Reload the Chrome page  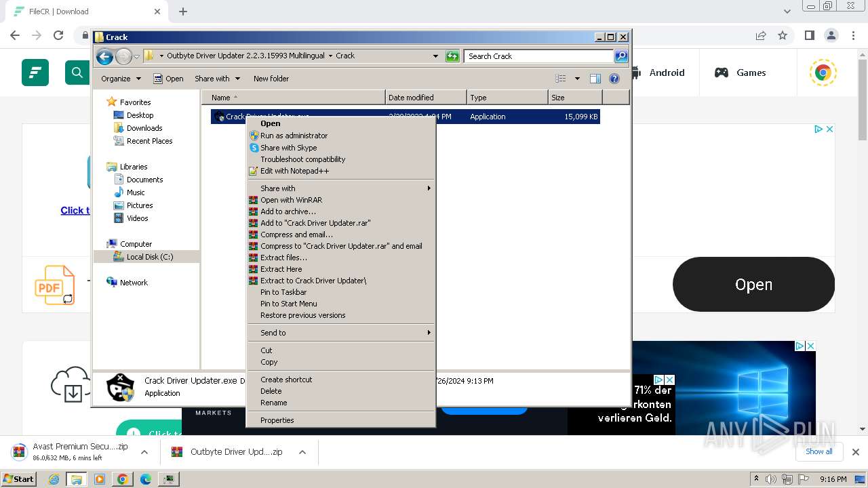coord(58,35)
